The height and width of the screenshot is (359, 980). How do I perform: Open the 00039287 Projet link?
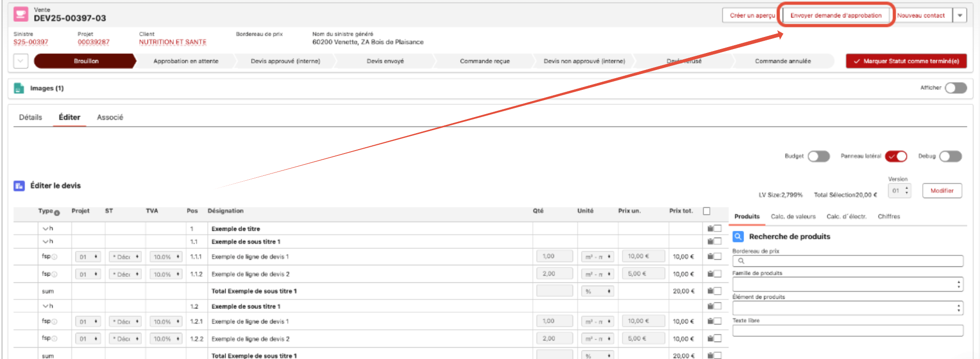94,42
